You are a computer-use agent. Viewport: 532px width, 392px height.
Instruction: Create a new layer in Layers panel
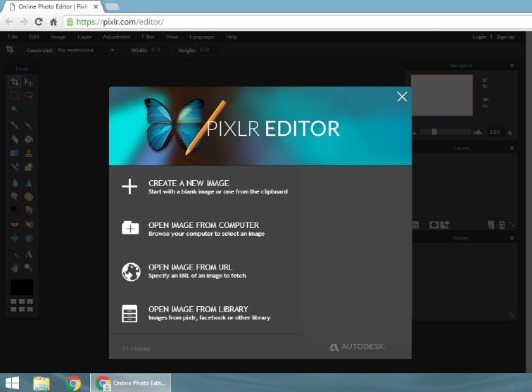[491, 225]
